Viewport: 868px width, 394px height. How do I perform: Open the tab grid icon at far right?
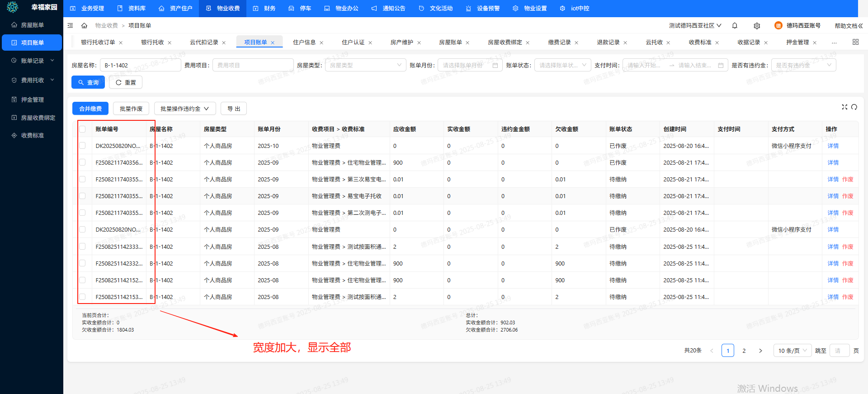click(x=855, y=42)
